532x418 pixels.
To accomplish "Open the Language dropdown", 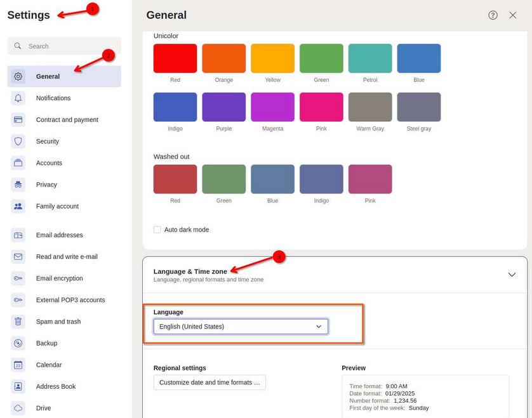I will click(241, 327).
